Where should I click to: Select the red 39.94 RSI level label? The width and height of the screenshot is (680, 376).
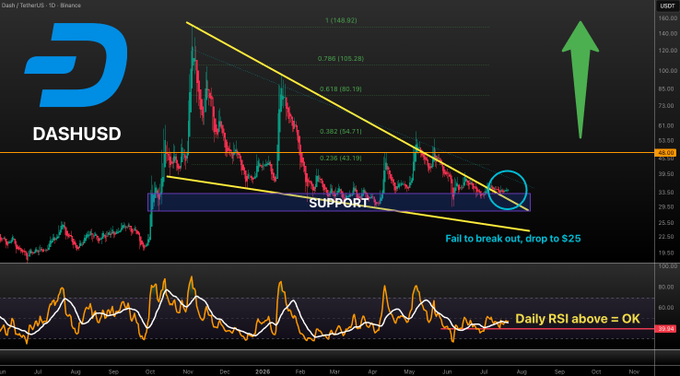point(665,329)
